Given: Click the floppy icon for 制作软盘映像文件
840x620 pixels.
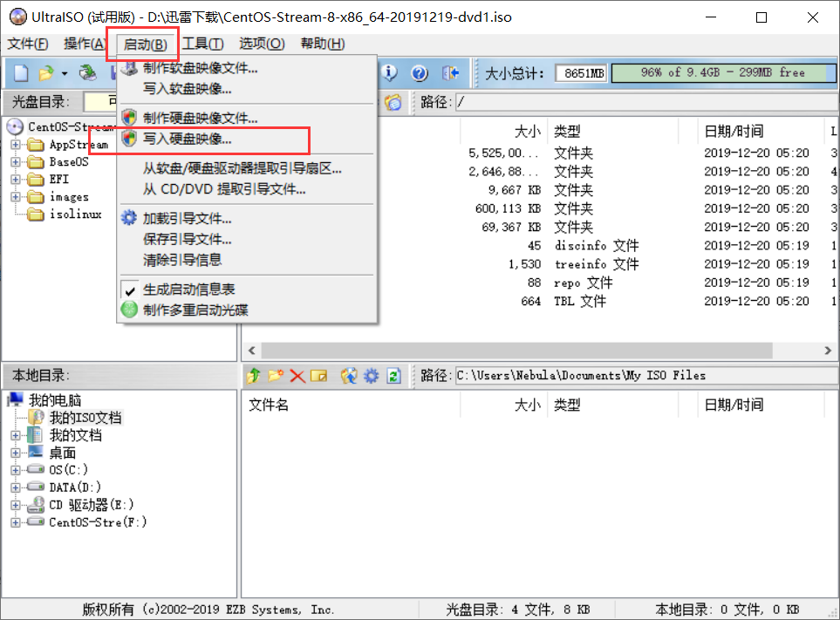Looking at the screenshot, I should point(129,68).
